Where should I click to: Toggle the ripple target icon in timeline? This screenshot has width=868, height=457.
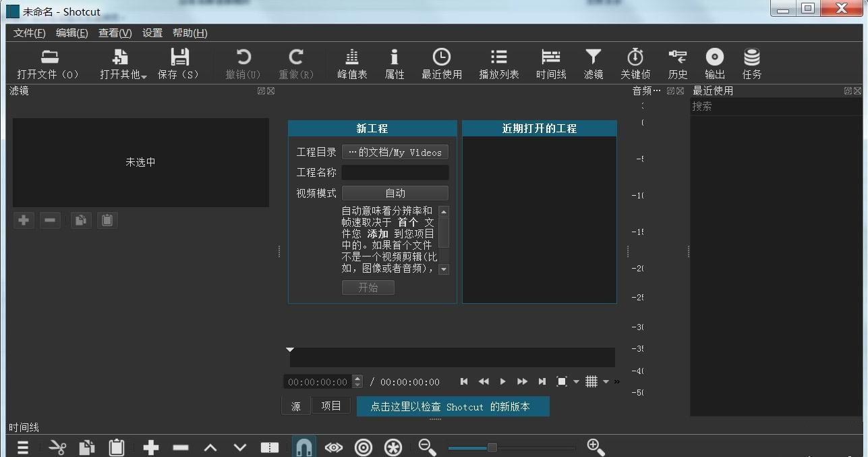click(x=364, y=447)
